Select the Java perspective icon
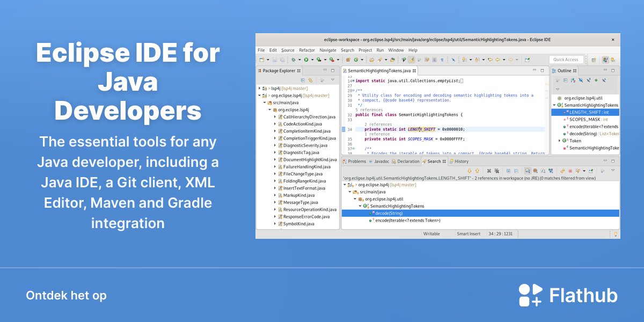 (605, 60)
